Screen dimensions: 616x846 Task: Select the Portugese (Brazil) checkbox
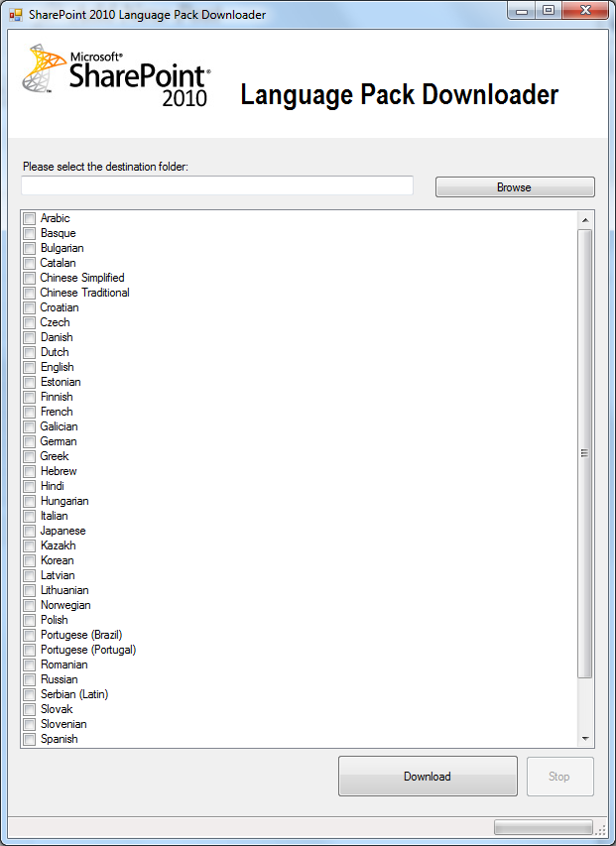[30, 635]
